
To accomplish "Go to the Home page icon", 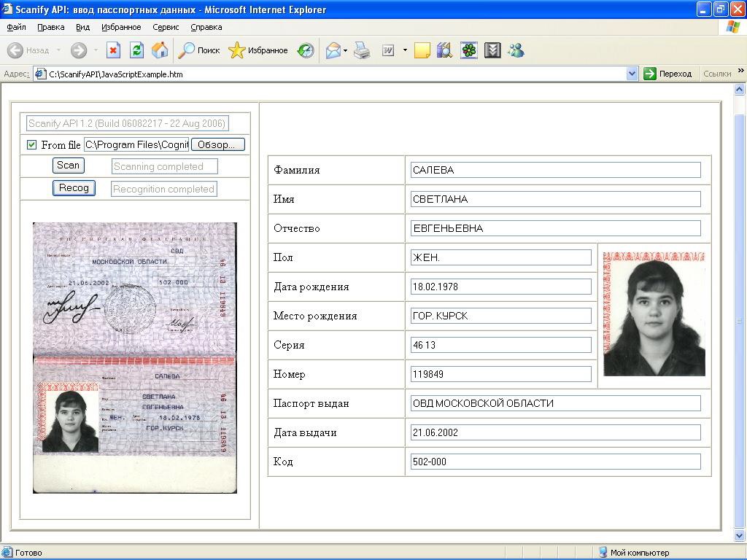I will [x=160, y=50].
